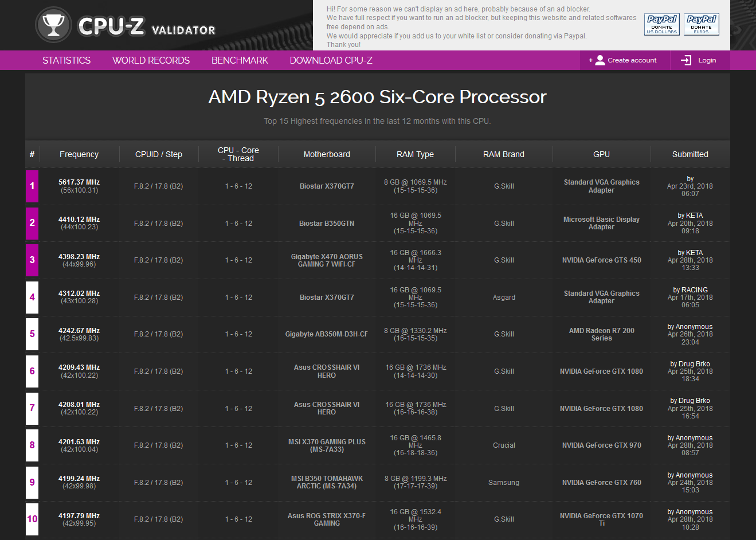This screenshot has height=540, width=756.
Task: Open the 4312.02 MHz validation entry
Action: coord(79,294)
